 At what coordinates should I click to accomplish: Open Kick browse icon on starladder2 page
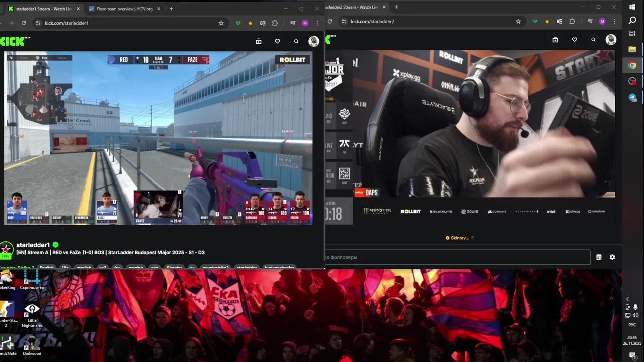tap(555, 40)
